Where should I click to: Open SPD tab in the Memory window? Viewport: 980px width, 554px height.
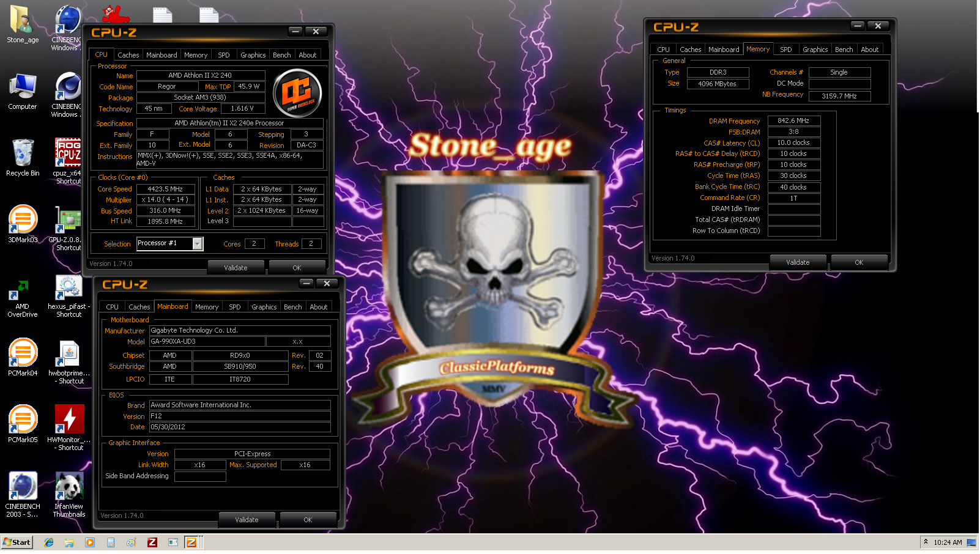click(x=786, y=50)
